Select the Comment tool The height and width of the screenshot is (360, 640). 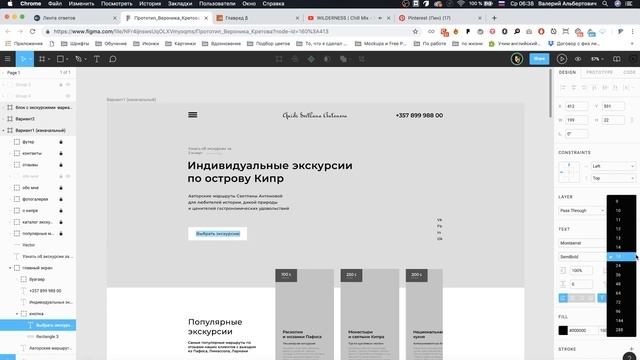tap(113, 59)
